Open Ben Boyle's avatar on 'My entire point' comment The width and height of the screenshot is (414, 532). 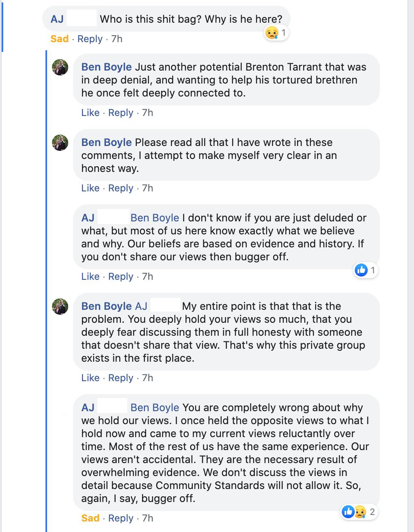(60, 307)
